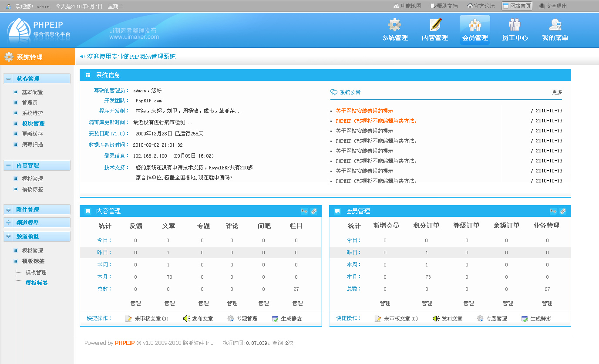This screenshot has width=599, height=364.
Task: Click 专题管理 gear icon in 会员管理 panel
Action: 480,319
